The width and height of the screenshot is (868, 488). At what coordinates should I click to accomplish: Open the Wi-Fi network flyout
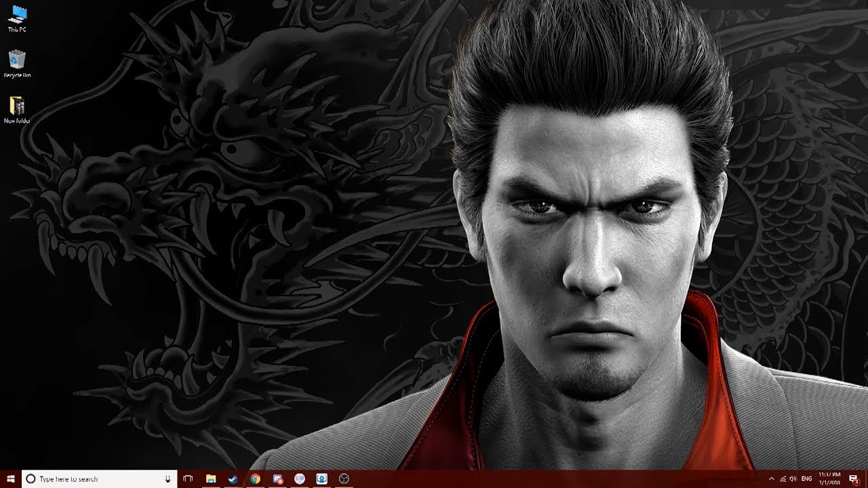783,479
